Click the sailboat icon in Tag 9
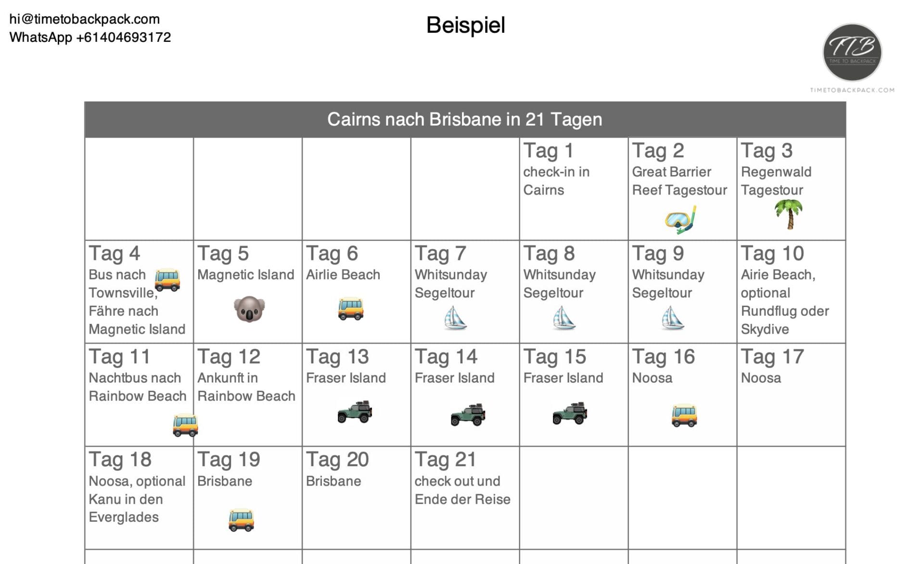The height and width of the screenshot is (564, 924). 672,318
